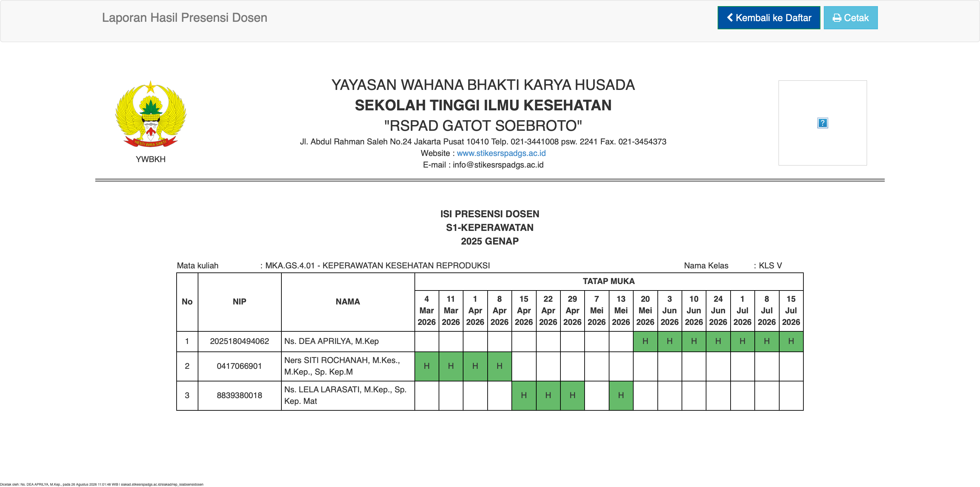The height and width of the screenshot is (487, 980).
Task: Click the 15 Jul 2026 column header
Action: click(x=791, y=310)
